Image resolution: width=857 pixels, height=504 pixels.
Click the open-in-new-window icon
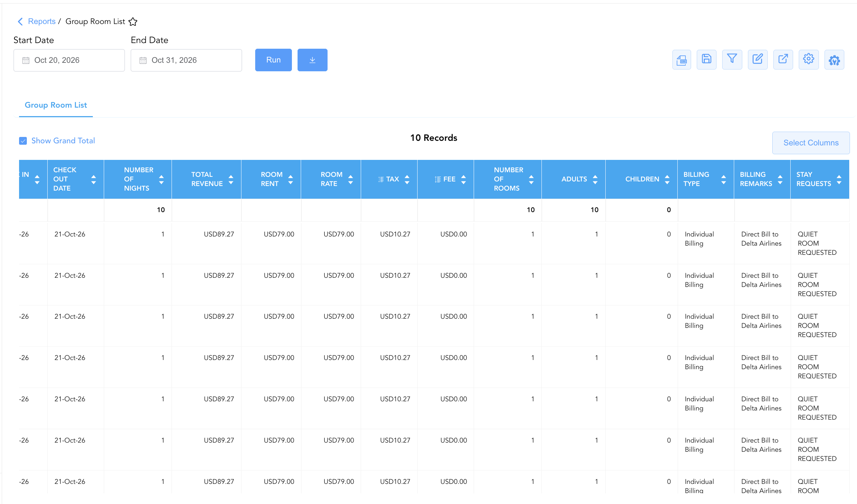[x=783, y=59]
